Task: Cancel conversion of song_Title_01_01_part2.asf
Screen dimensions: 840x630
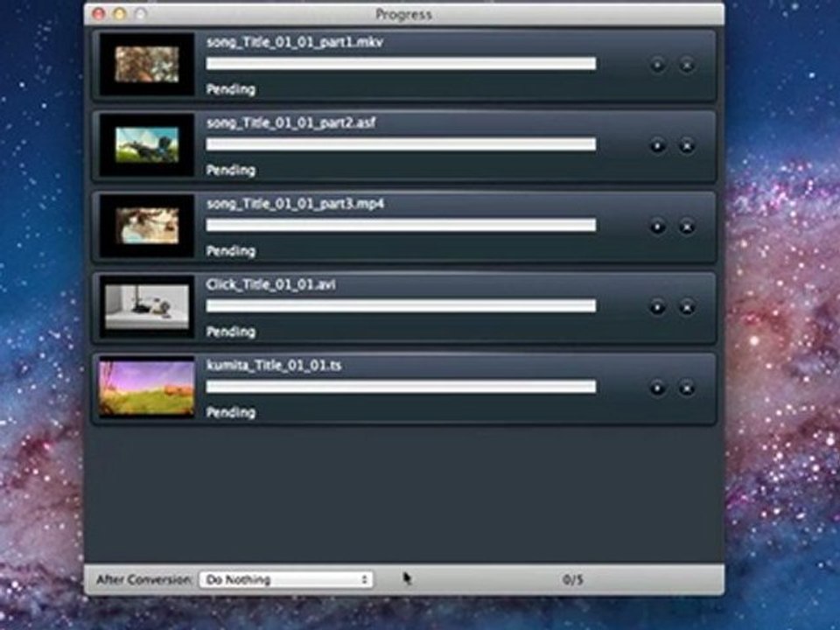Action: pos(686,146)
